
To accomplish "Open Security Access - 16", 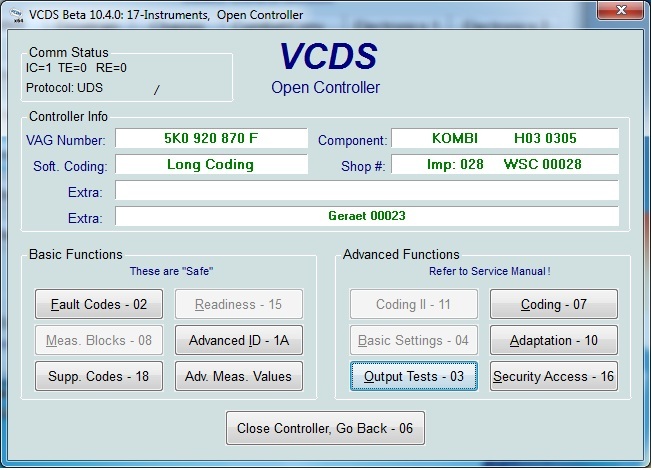I will point(554,376).
